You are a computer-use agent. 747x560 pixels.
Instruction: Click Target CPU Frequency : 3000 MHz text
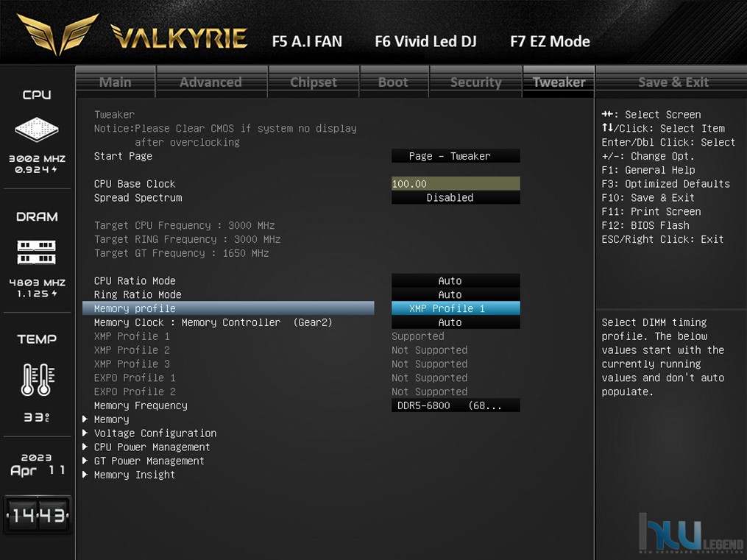[x=185, y=225]
